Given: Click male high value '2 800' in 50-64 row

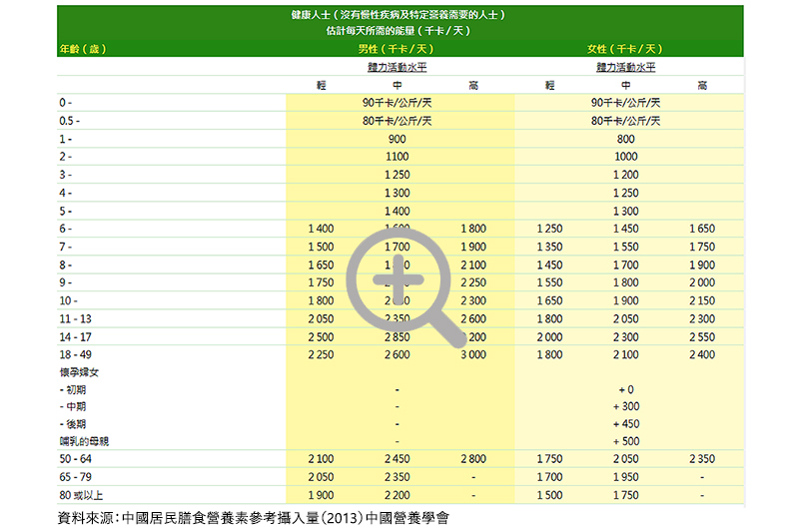Looking at the screenshot, I should pos(473,459).
